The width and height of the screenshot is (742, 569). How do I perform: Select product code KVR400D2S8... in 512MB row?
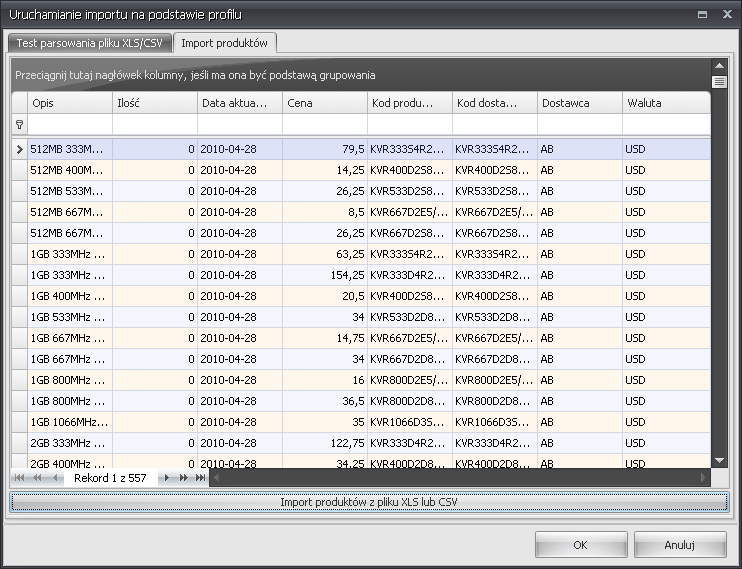pos(410,170)
